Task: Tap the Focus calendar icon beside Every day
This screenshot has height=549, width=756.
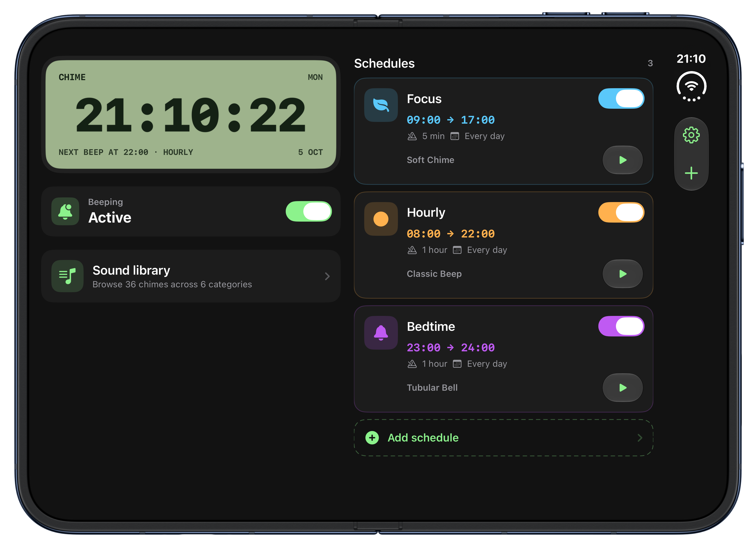Action: click(x=455, y=136)
